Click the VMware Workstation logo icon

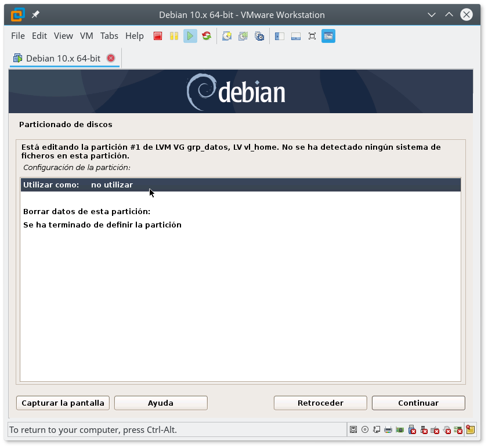click(x=18, y=15)
